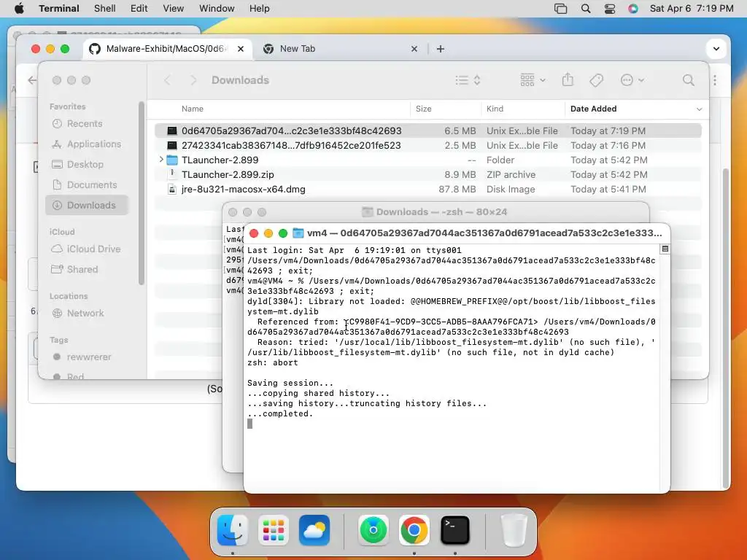This screenshot has width=747, height=560.
Task: Click the background Downloads zsh terminal title
Action: (441, 212)
